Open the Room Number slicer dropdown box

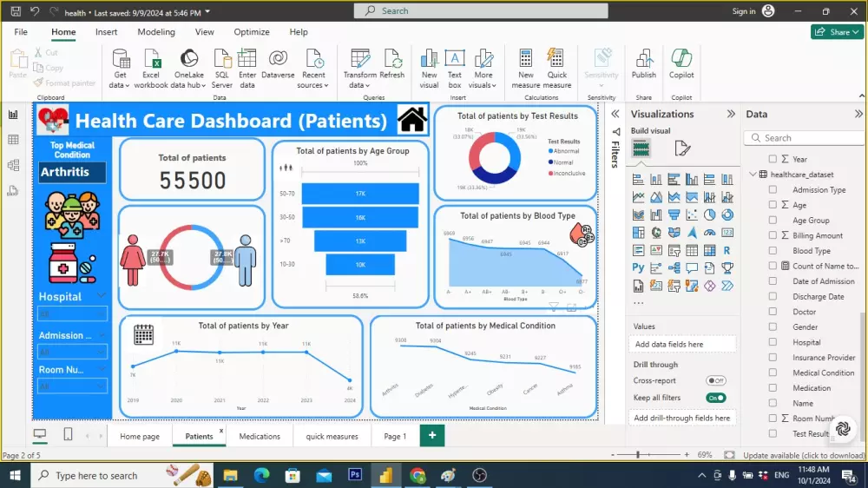[x=71, y=386]
